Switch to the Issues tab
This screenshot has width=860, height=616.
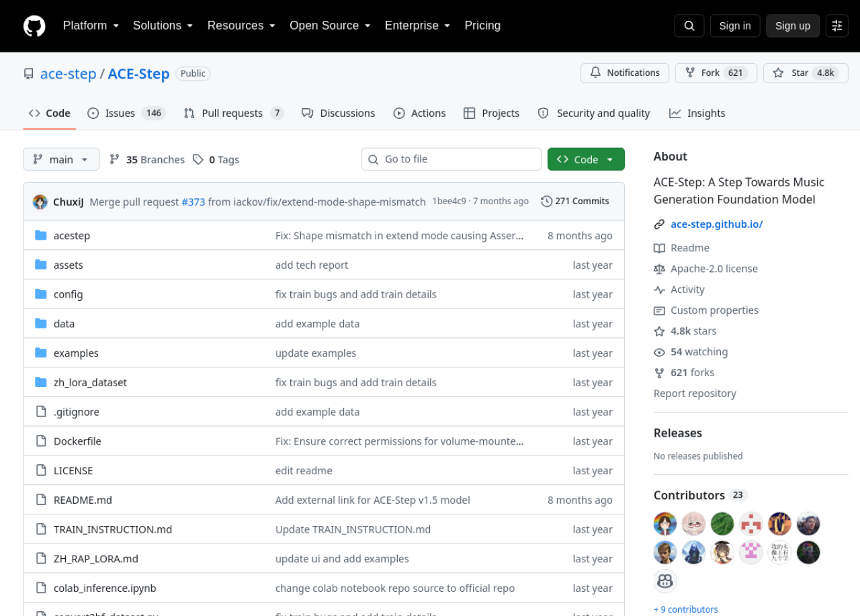coord(126,113)
